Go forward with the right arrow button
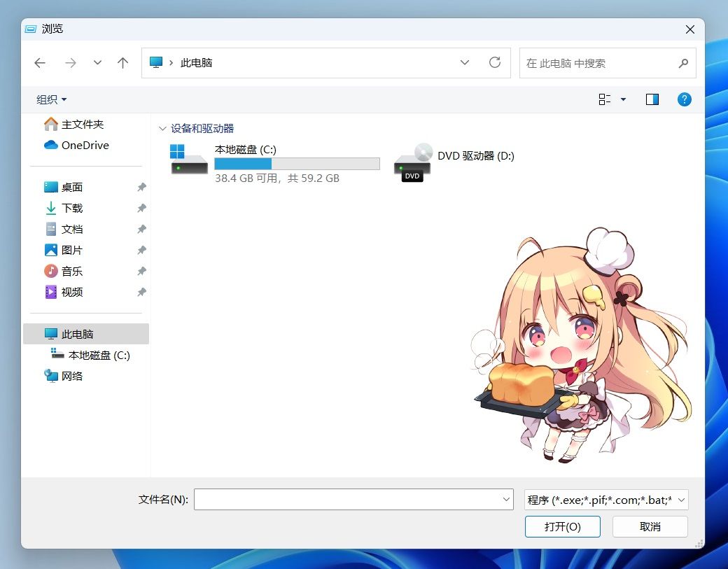The height and width of the screenshot is (569, 728). coord(71,63)
